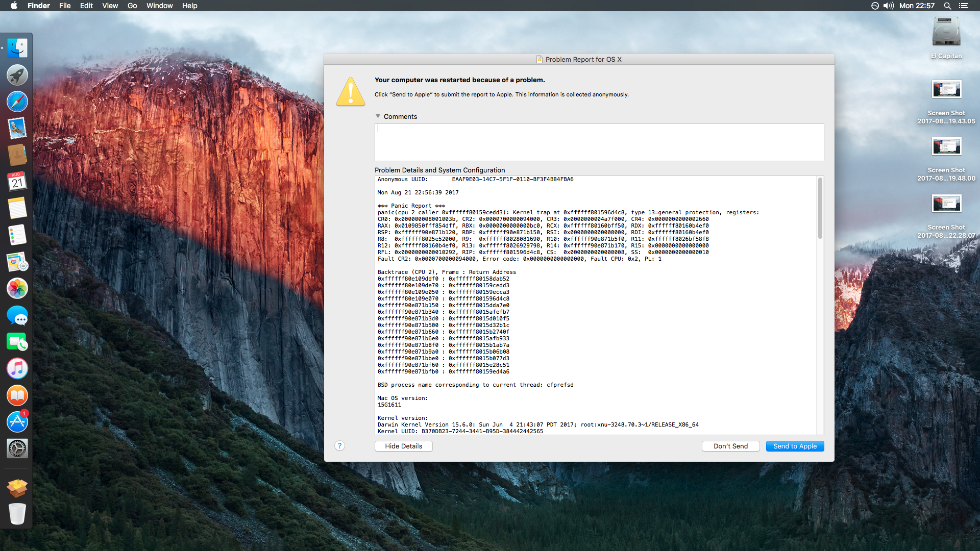The height and width of the screenshot is (551, 980).
Task: Click the help question mark button
Action: point(339,446)
